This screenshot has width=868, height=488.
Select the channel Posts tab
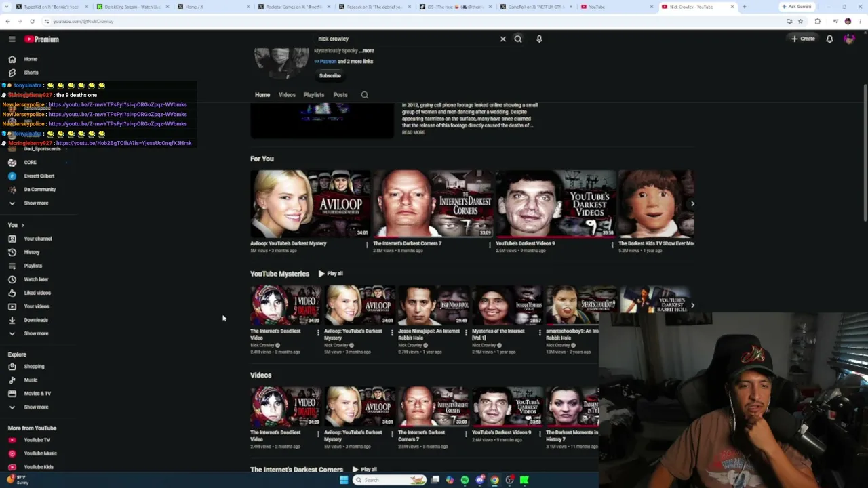[x=340, y=95]
